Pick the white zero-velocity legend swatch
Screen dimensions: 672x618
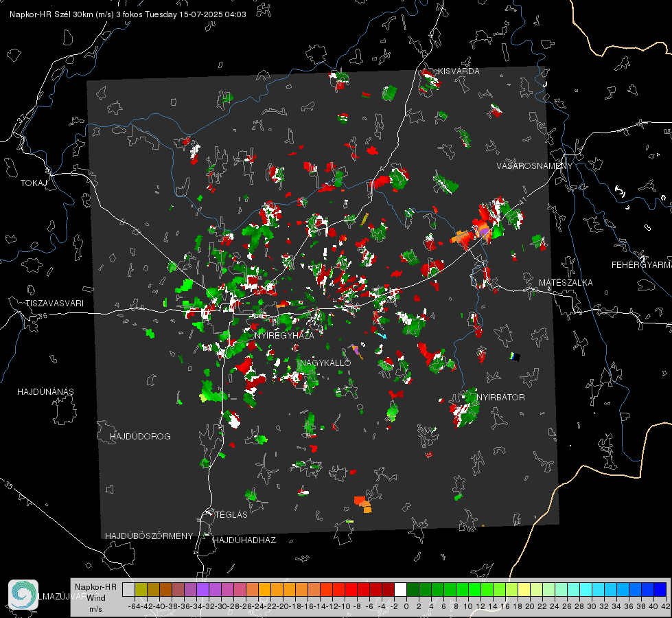click(400, 589)
